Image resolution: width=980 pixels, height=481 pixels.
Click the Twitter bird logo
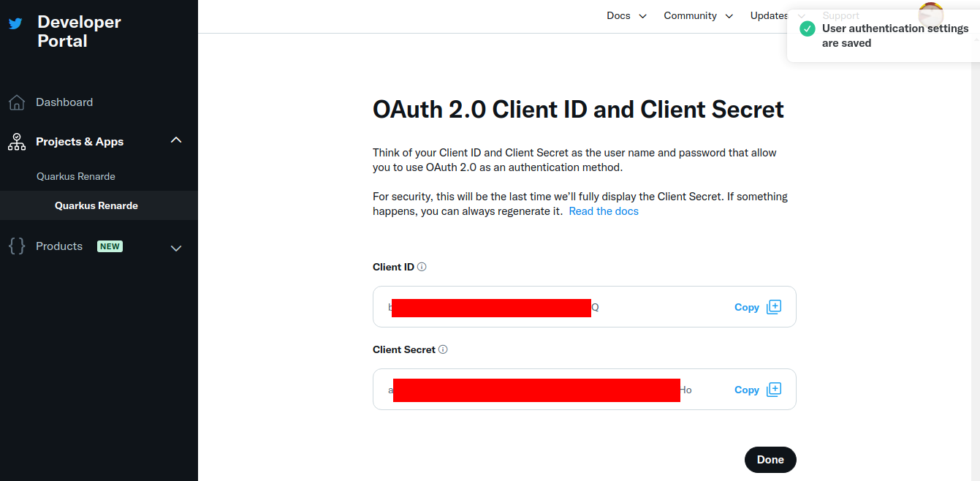15,23
